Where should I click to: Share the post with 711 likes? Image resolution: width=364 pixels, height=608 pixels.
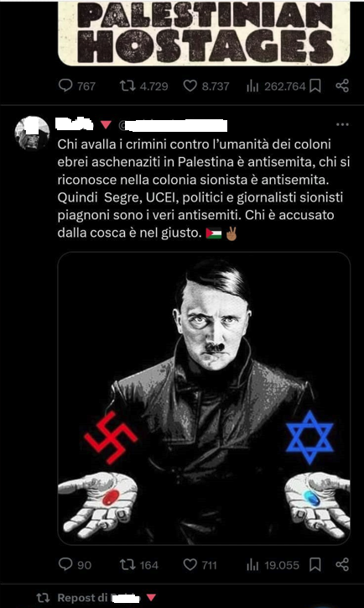tap(342, 564)
